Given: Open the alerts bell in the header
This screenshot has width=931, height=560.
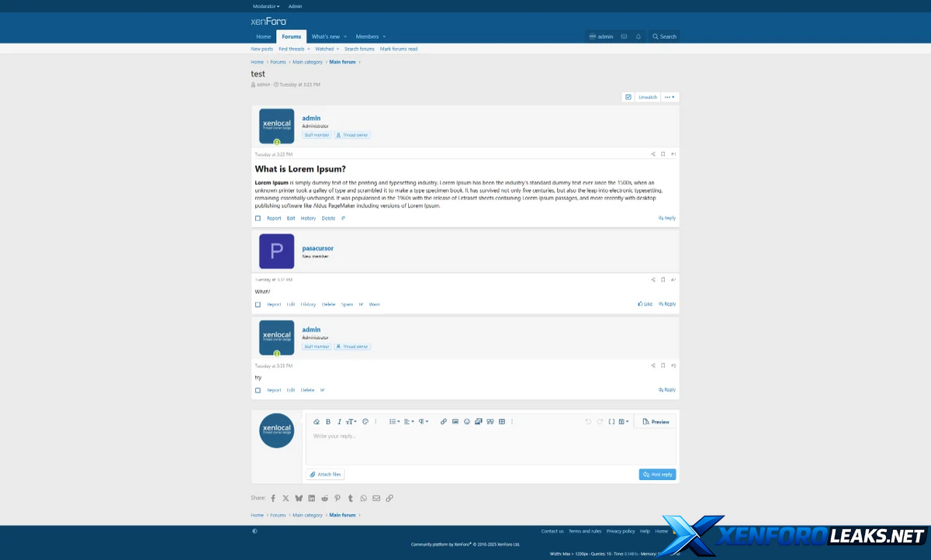Looking at the screenshot, I should point(639,36).
